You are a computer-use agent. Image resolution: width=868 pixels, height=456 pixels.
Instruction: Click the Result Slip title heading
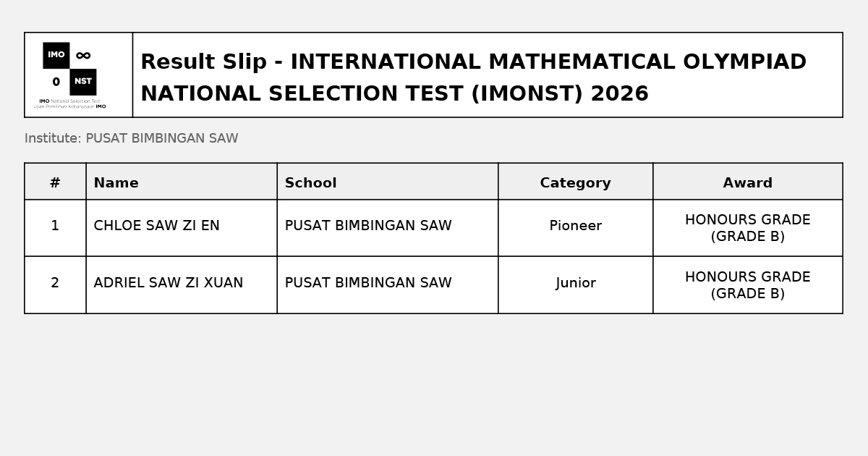pyautogui.click(x=473, y=77)
